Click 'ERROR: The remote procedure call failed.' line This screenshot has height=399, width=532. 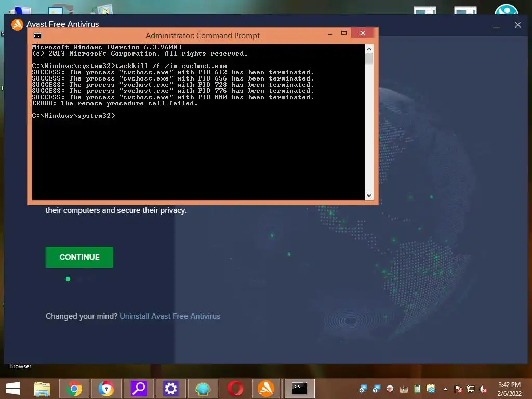[115, 103]
